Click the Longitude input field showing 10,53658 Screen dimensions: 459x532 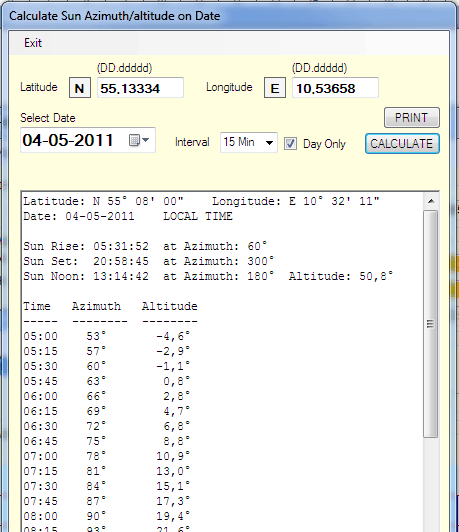(335, 88)
